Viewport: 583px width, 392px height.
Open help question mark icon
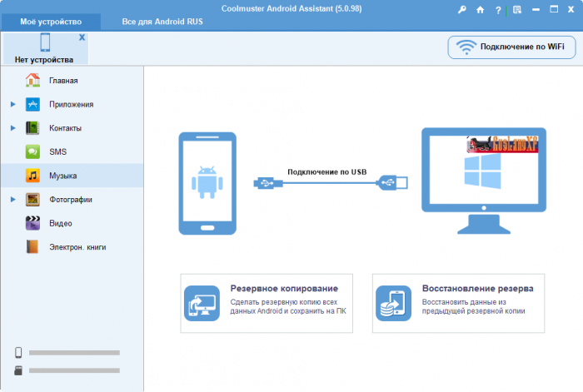tap(498, 10)
